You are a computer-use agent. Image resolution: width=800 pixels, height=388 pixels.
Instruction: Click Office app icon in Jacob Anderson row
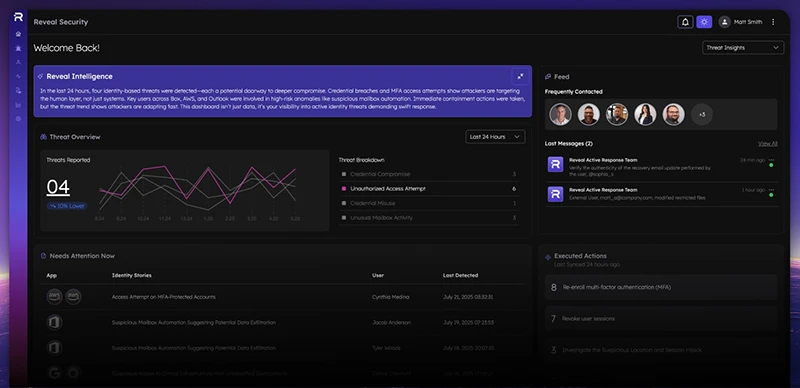point(54,322)
